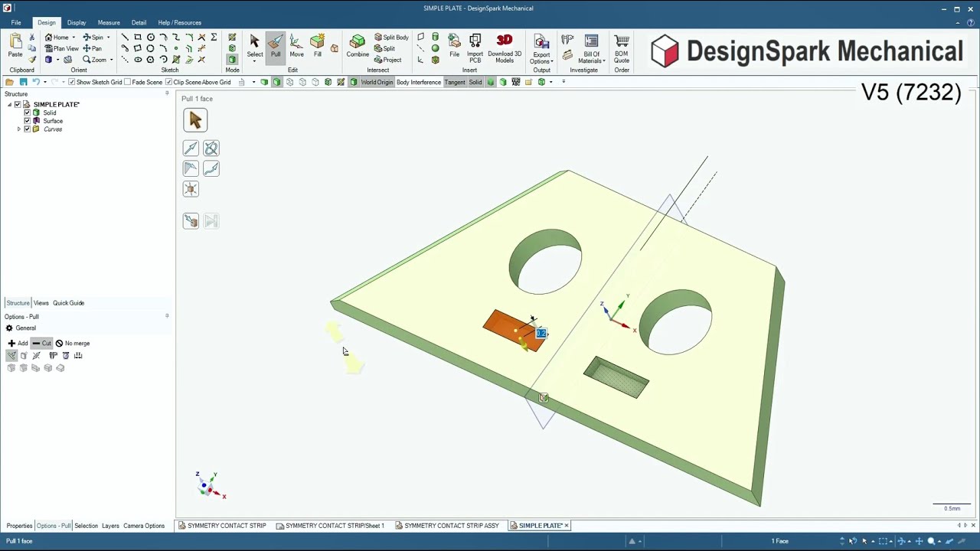Image resolution: width=980 pixels, height=551 pixels.
Task: Open the Bill Of Materials dropdown
Action: tap(604, 61)
